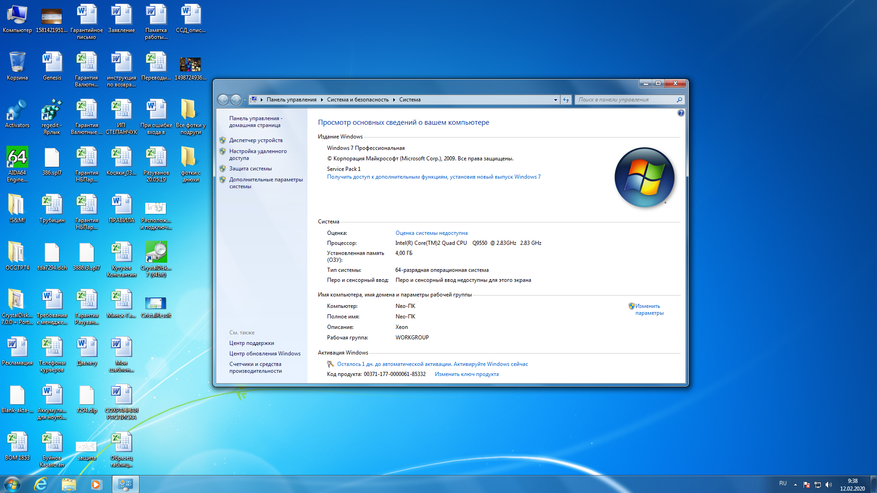
Task: Click the RU language indicator in tray
Action: point(783,483)
